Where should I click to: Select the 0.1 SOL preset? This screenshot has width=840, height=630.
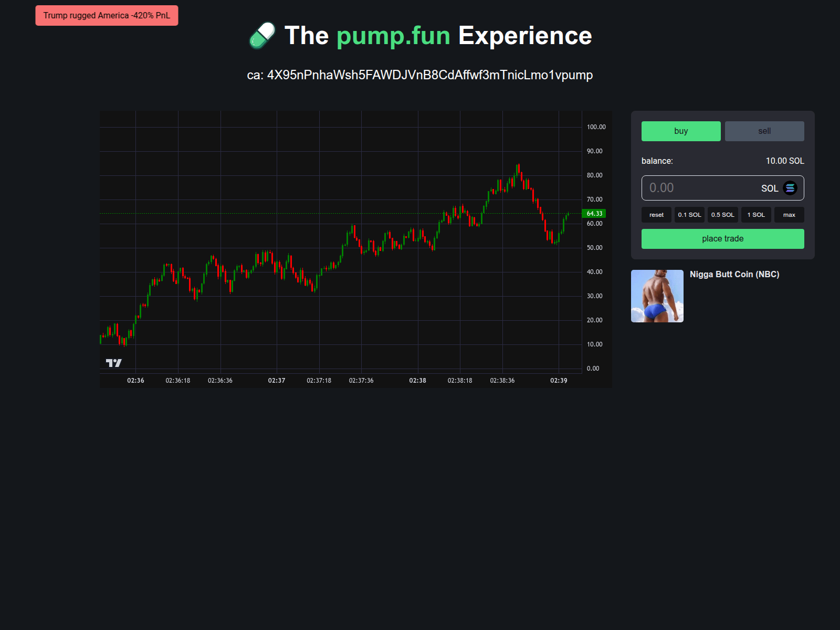click(689, 215)
